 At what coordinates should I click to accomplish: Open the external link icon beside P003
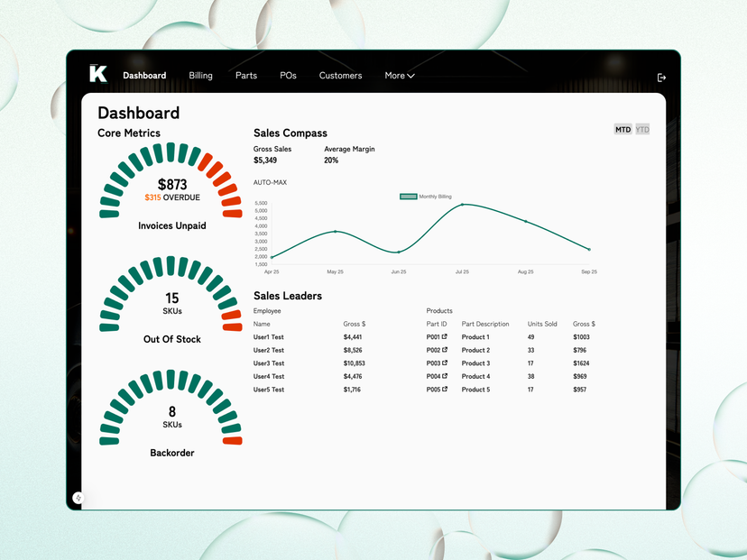445,363
